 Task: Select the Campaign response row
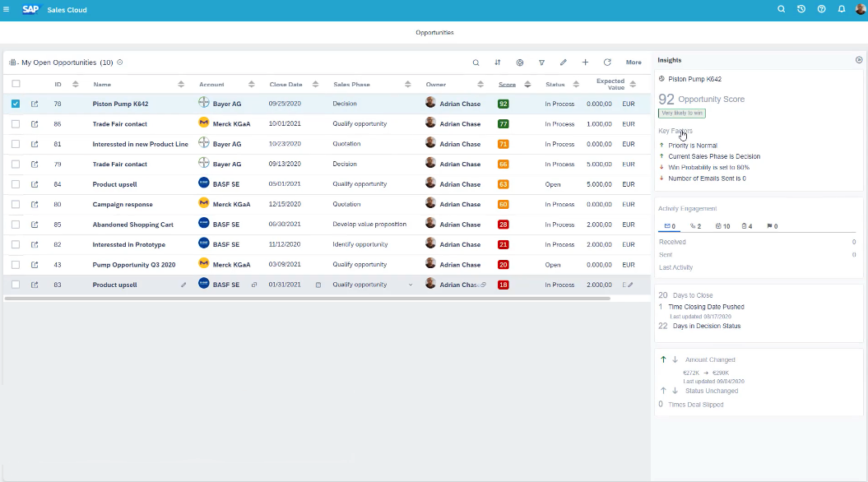point(16,204)
